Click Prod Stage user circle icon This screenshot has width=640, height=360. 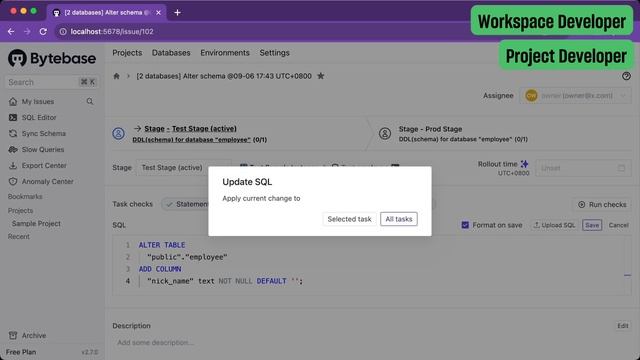384,133
